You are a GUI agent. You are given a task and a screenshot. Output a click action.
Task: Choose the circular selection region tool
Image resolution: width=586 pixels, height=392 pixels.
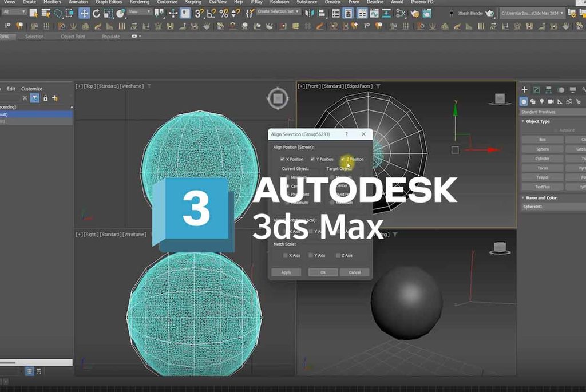click(x=58, y=14)
